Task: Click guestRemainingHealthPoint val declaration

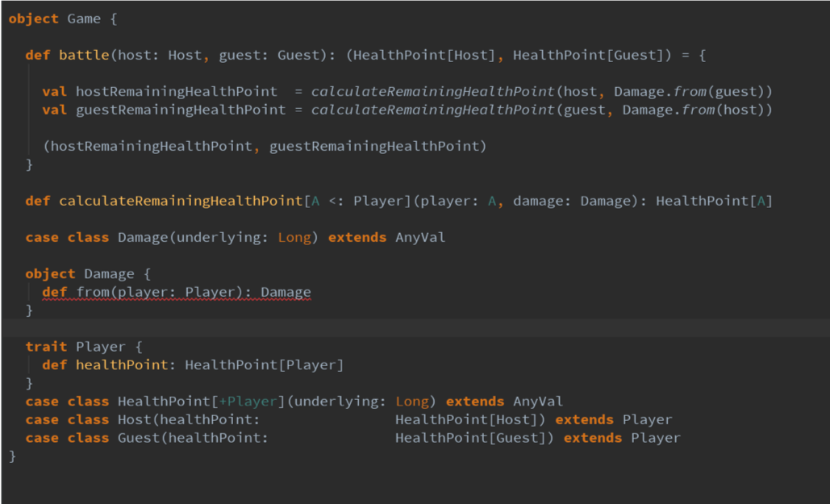Action: 181,110
